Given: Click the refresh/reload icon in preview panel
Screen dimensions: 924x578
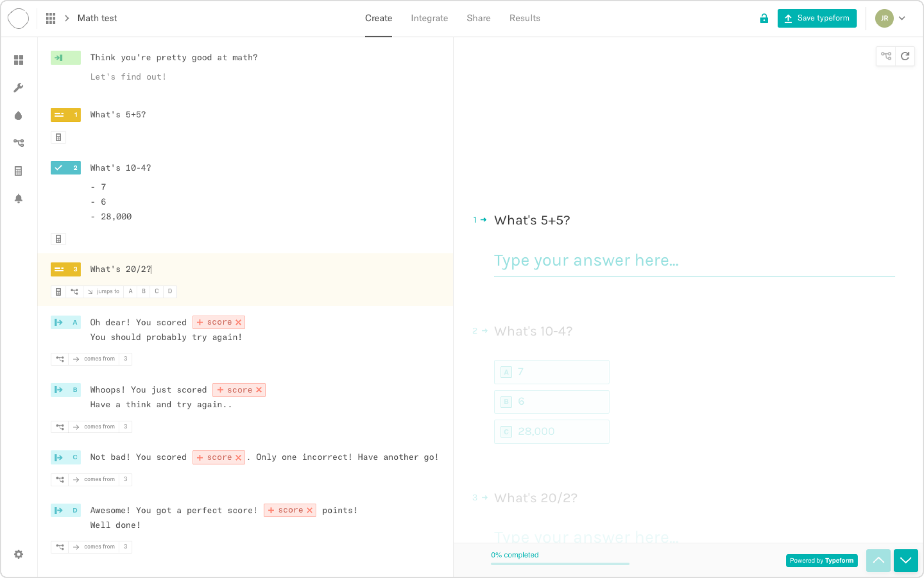Looking at the screenshot, I should pyautogui.click(x=906, y=56).
